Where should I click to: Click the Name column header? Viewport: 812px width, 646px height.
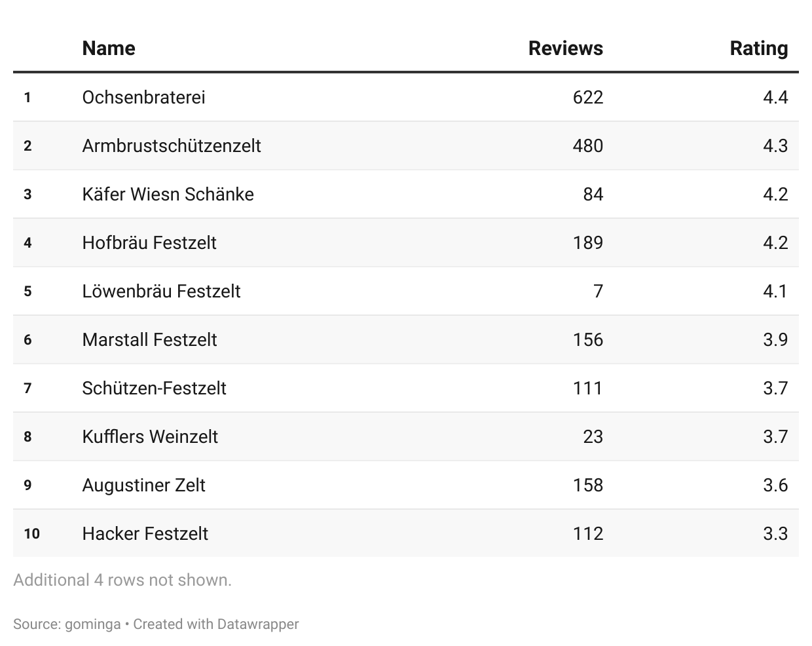click(109, 48)
